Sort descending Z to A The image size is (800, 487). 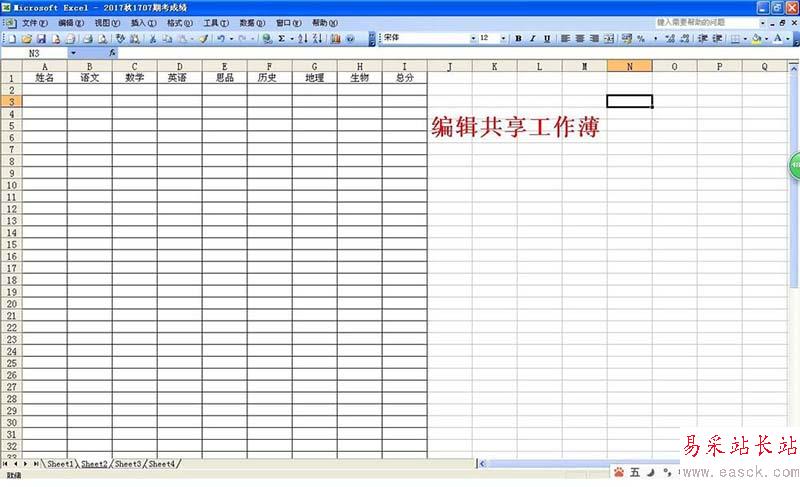point(317,38)
